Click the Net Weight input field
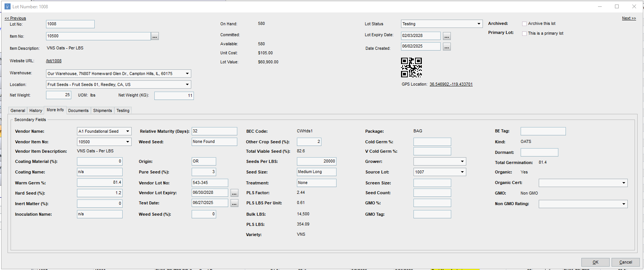This screenshot has height=270, width=644. [58, 95]
